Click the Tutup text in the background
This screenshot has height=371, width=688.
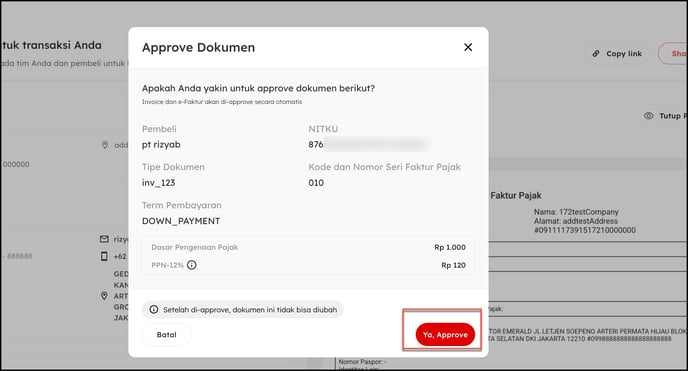[x=670, y=116]
